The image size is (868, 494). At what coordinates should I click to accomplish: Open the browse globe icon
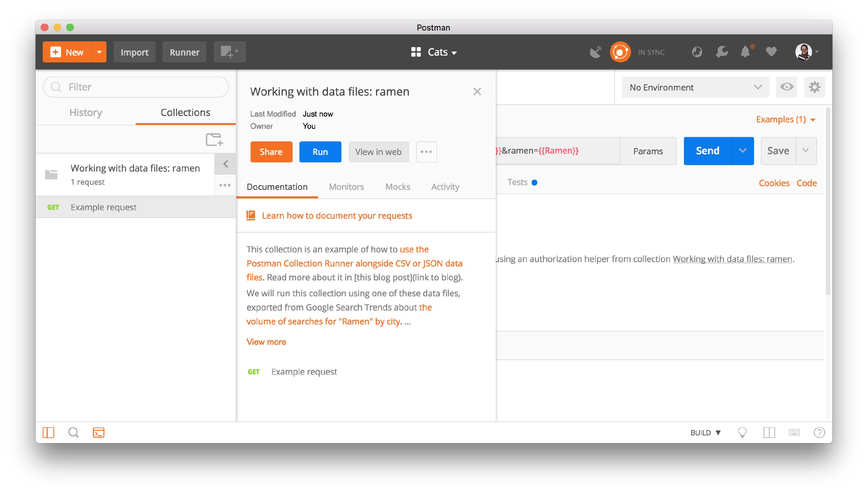pos(697,52)
